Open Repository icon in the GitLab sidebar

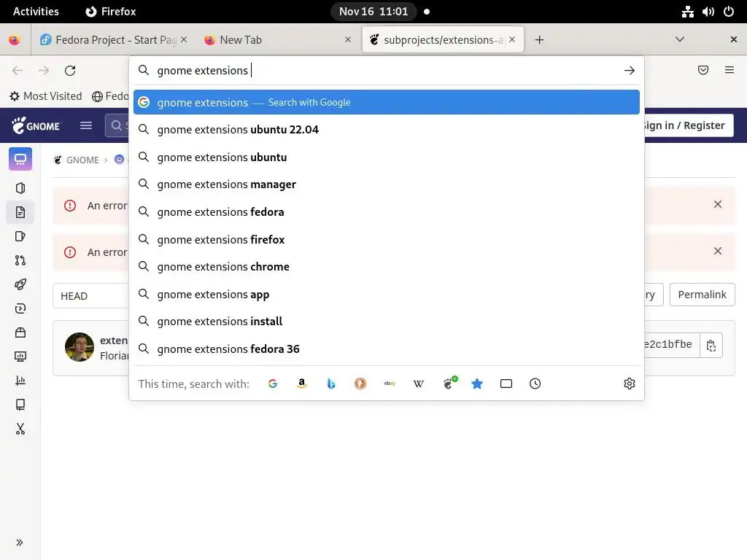click(x=20, y=212)
